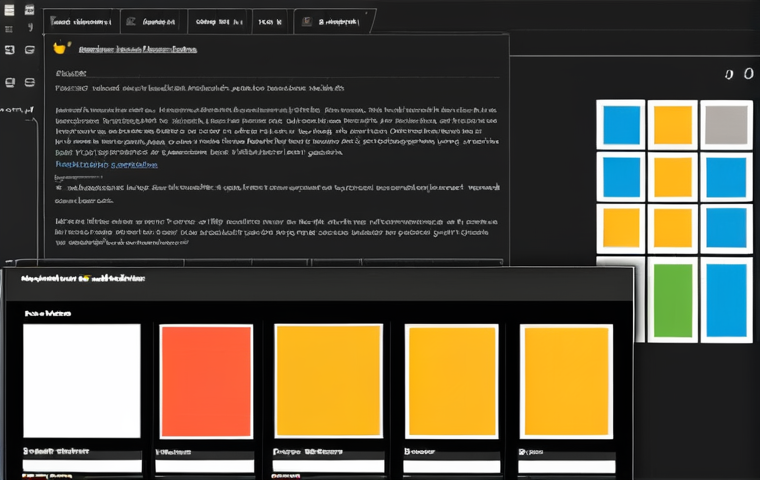The width and height of the screenshot is (760, 480).
Task: Select the large white swatch in the bottom panel
Action: pyautogui.click(x=82, y=381)
